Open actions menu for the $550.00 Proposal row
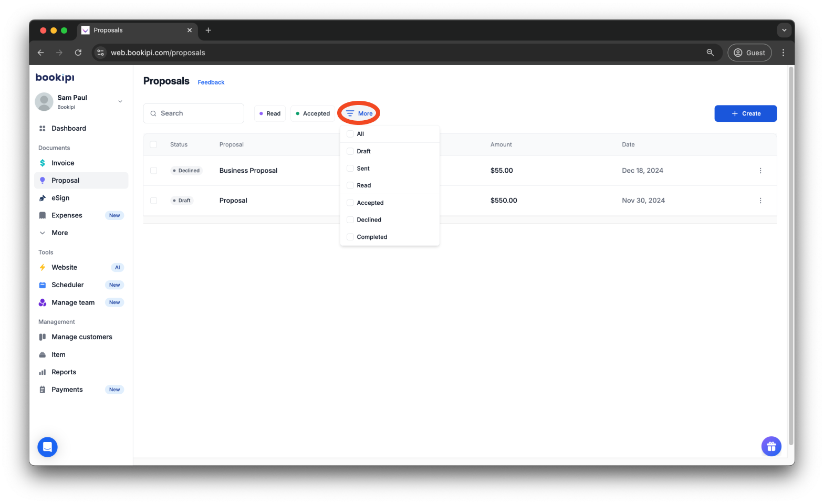The width and height of the screenshot is (824, 504). coord(760,201)
